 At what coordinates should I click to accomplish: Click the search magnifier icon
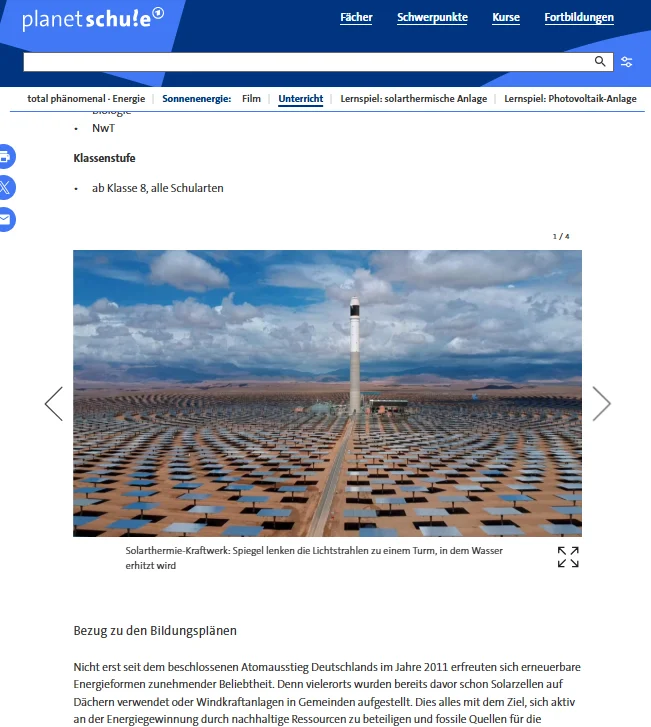(x=600, y=62)
